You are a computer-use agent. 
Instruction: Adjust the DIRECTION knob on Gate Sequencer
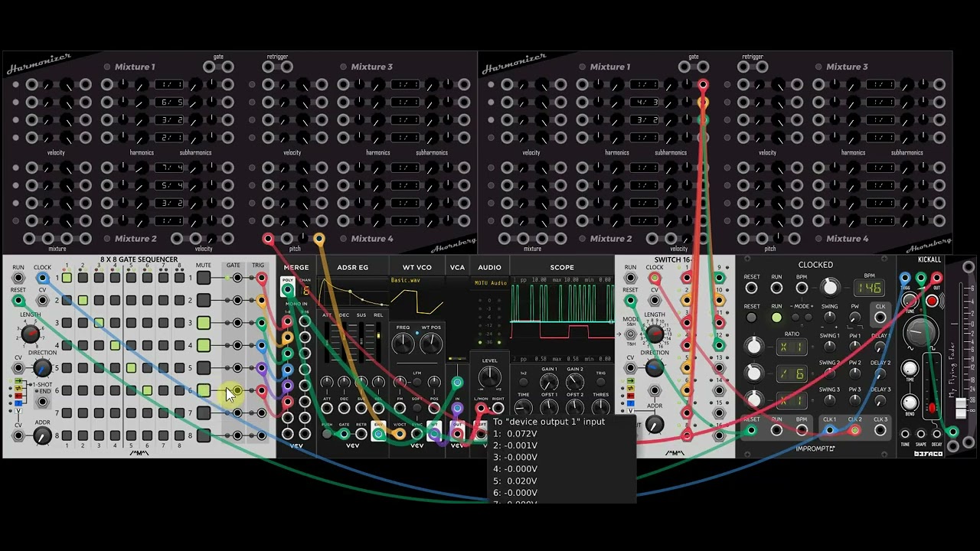42,368
